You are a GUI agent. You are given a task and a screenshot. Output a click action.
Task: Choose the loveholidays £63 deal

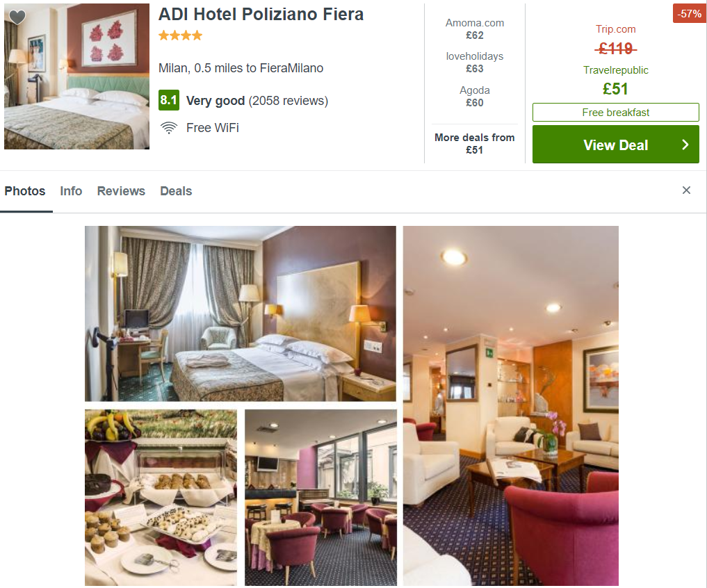point(474,63)
